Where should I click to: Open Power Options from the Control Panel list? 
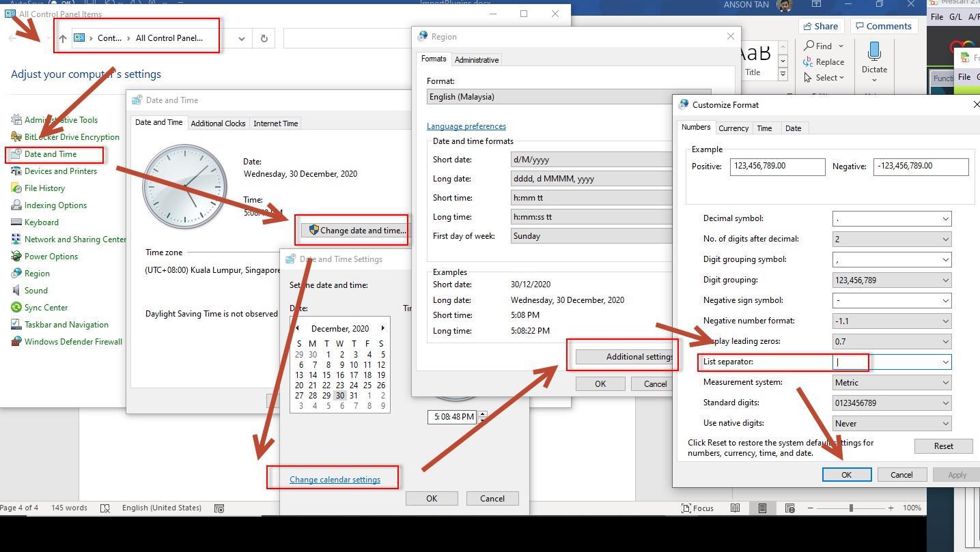point(50,256)
